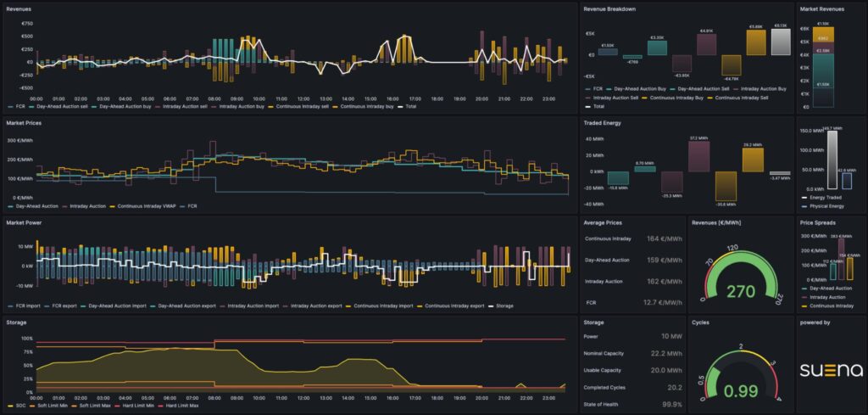Click the white Total bar in Revenue Breakdown
Viewport: 868px width, 415px height.
click(781, 42)
